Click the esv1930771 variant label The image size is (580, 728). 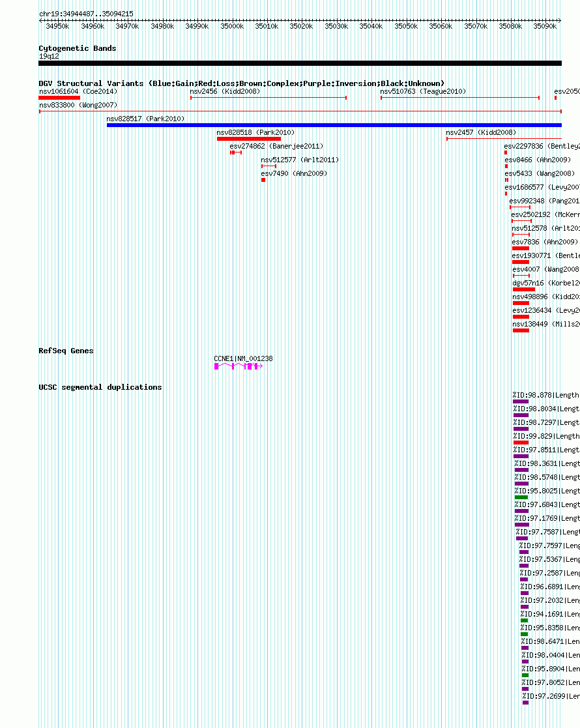[545, 255]
